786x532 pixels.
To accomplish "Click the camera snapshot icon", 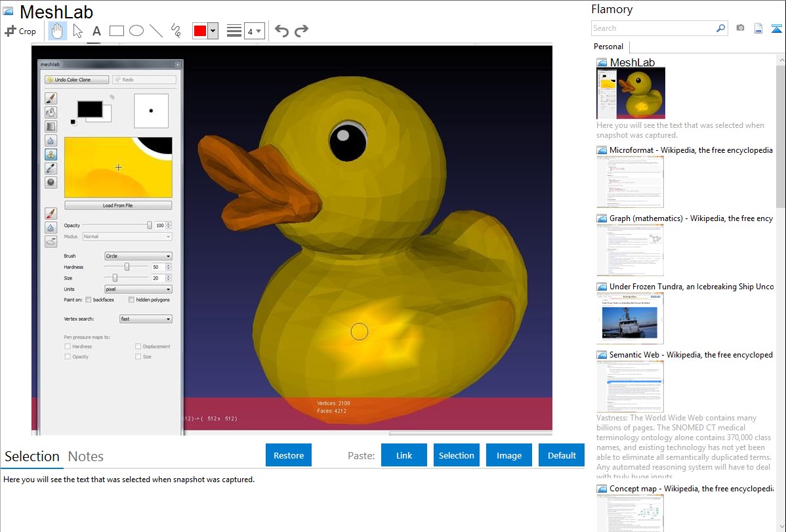I will coord(740,28).
